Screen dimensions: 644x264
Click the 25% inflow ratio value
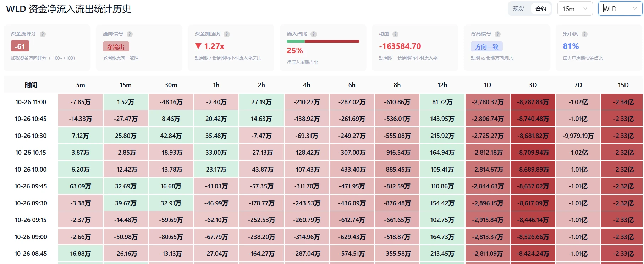pyautogui.click(x=295, y=51)
